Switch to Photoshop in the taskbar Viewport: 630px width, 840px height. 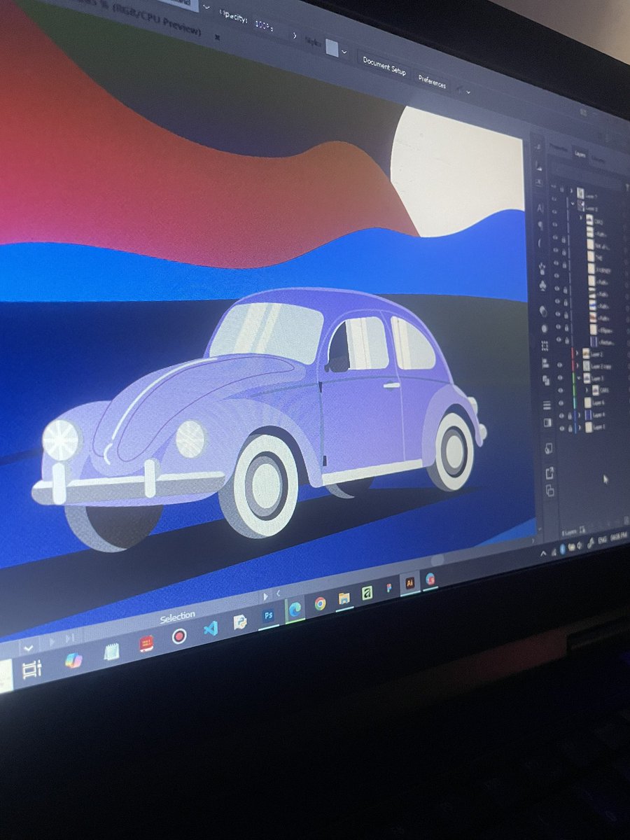[268, 615]
